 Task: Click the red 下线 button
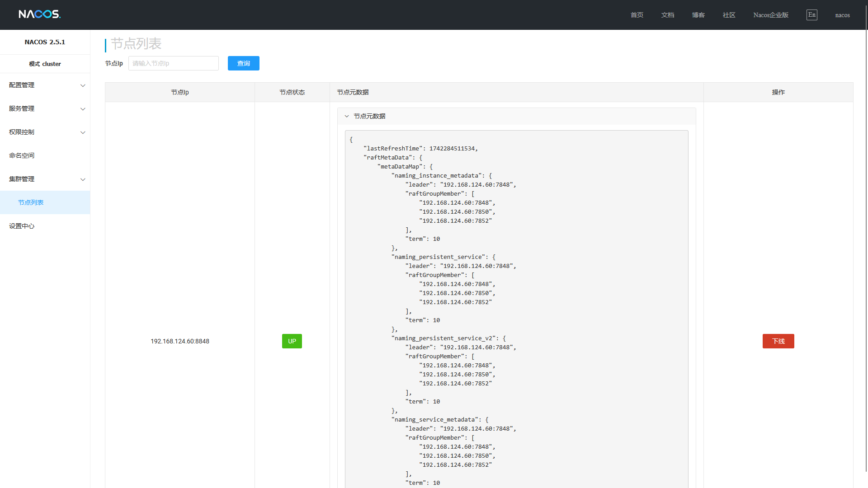click(778, 341)
